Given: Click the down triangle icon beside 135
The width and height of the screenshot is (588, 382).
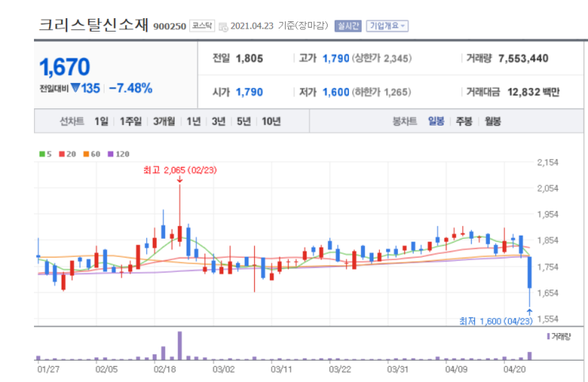Looking at the screenshot, I should 75,88.
